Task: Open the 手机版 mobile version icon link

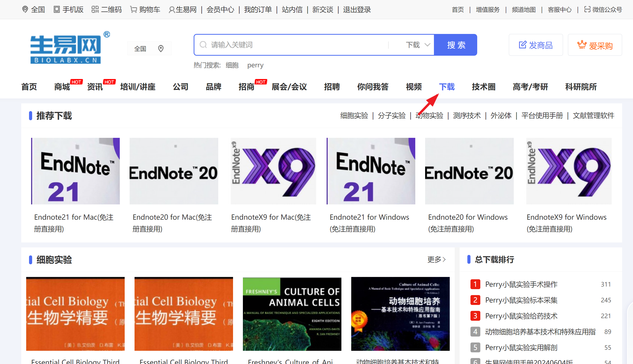Action: (x=57, y=10)
